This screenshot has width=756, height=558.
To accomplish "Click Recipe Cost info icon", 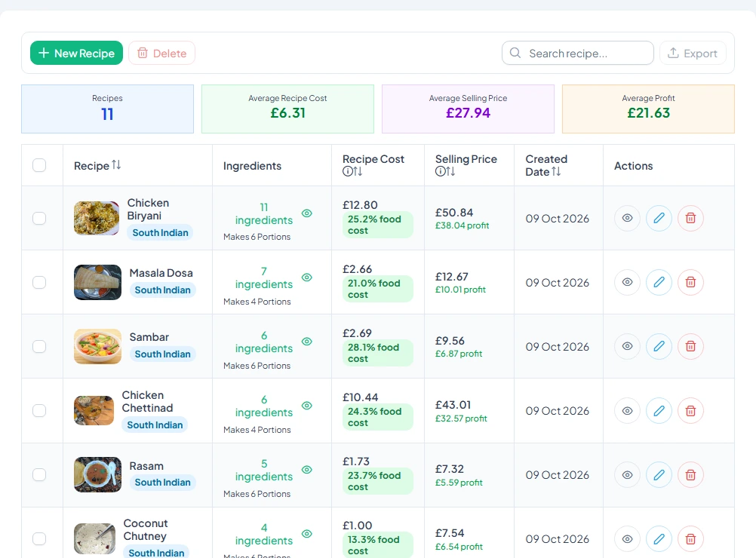I will point(347,171).
